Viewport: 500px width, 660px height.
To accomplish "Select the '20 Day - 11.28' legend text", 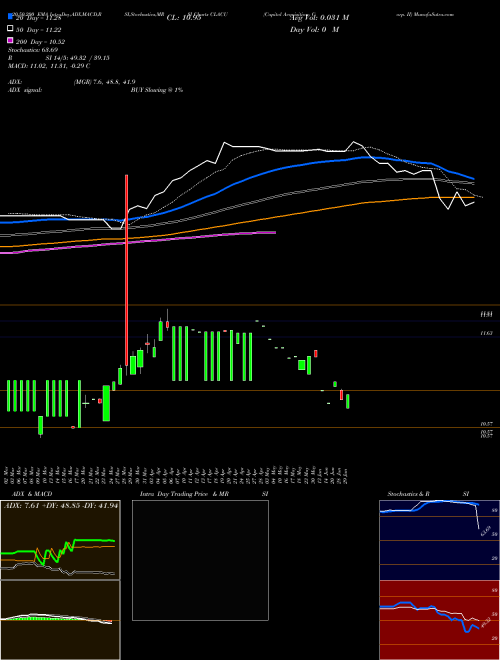I will click(x=39, y=18).
